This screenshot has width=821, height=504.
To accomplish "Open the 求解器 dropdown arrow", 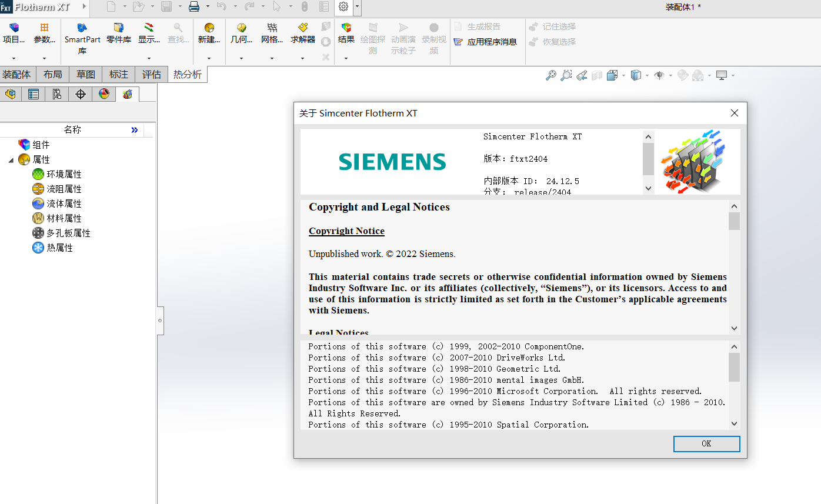I will pyautogui.click(x=302, y=58).
